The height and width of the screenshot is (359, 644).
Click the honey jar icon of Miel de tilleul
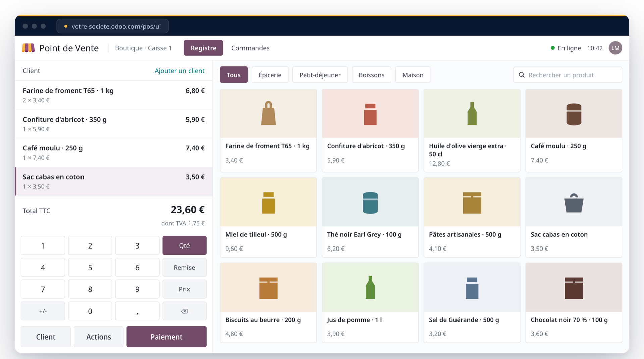[268, 203]
